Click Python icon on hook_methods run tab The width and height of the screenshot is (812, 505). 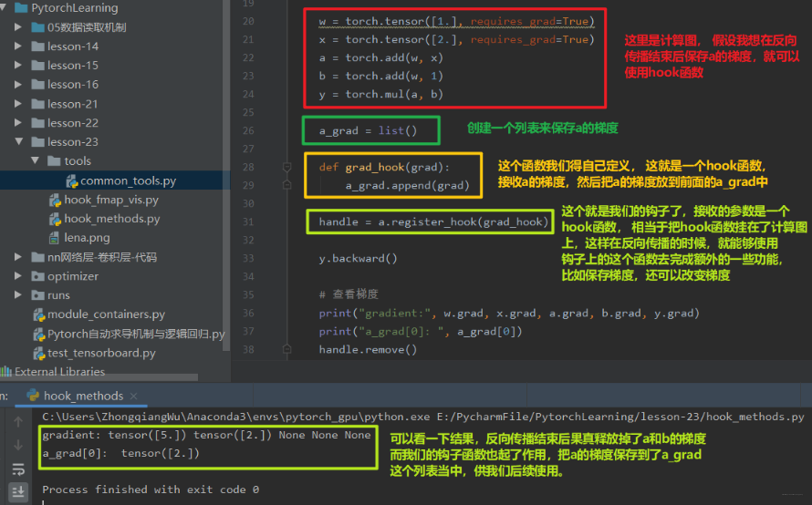pyautogui.click(x=33, y=396)
